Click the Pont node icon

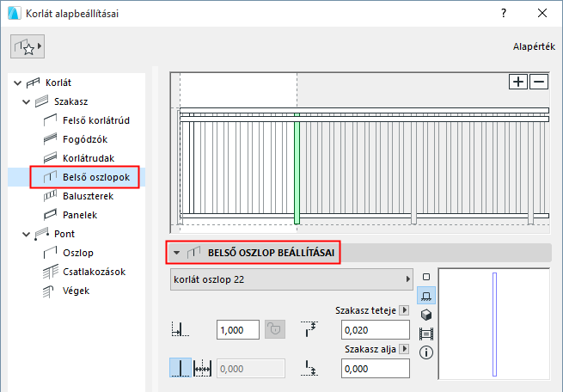click(41, 234)
